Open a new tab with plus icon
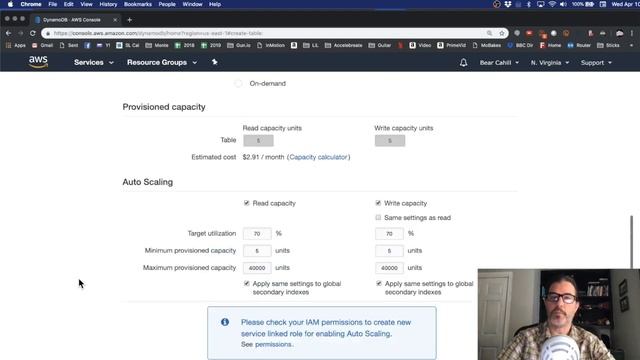Viewport: 640px width, 360px height. (x=129, y=20)
